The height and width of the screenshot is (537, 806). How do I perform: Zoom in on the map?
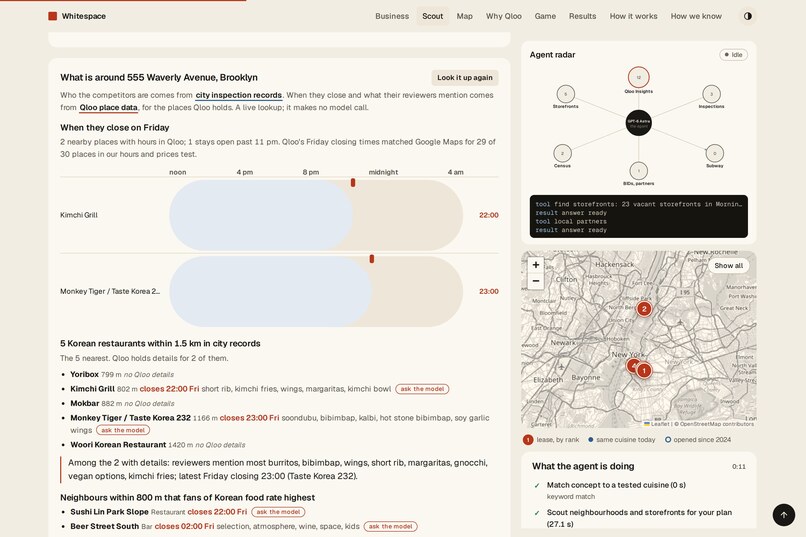536,265
